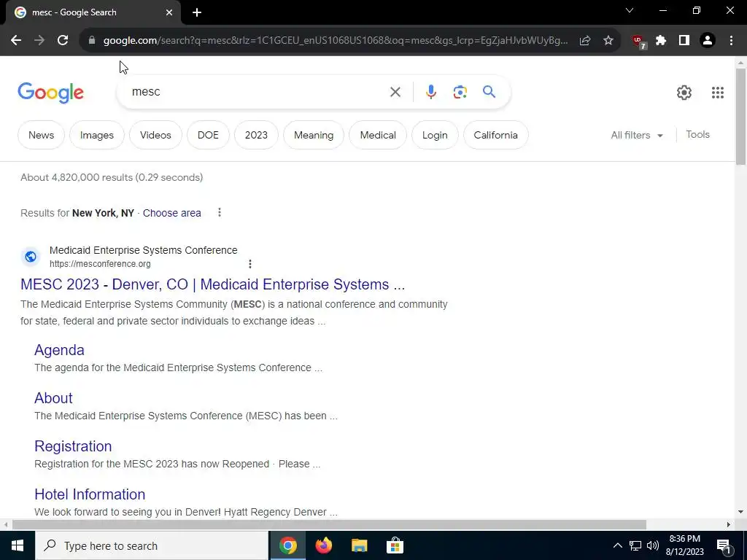747x560 pixels.
Task: Open the tab search chevron in title bar
Action: pyautogui.click(x=630, y=10)
